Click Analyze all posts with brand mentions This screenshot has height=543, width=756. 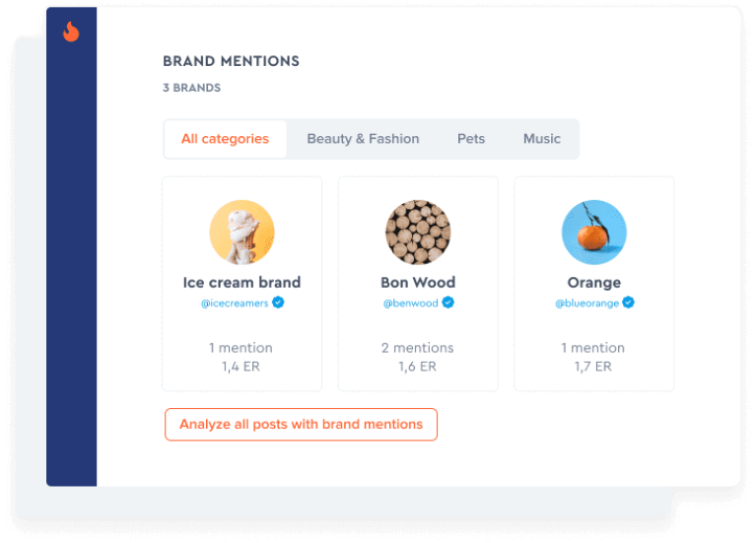[x=301, y=425]
